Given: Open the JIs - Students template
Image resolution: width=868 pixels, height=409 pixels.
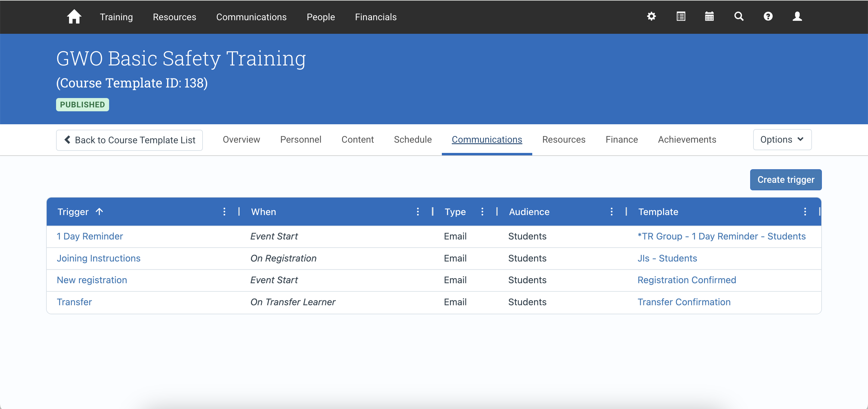Looking at the screenshot, I should tap(667, 258).
